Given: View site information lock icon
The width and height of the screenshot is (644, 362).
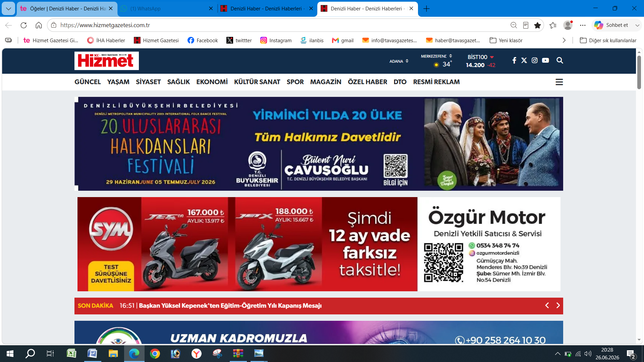Looking at the screenshot, I should (54, 25).
